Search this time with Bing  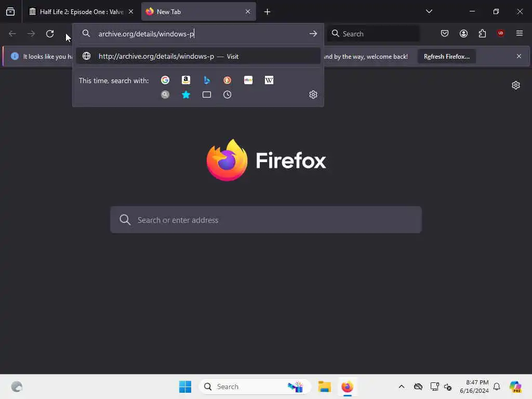click(x=207, y=80)
